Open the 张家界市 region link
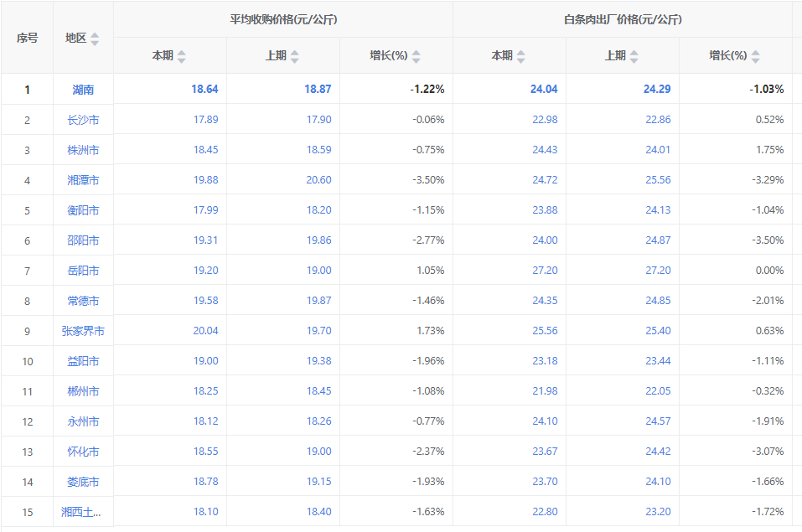The height and width of the screenshot is (532, 802). [x=83, y=331]
